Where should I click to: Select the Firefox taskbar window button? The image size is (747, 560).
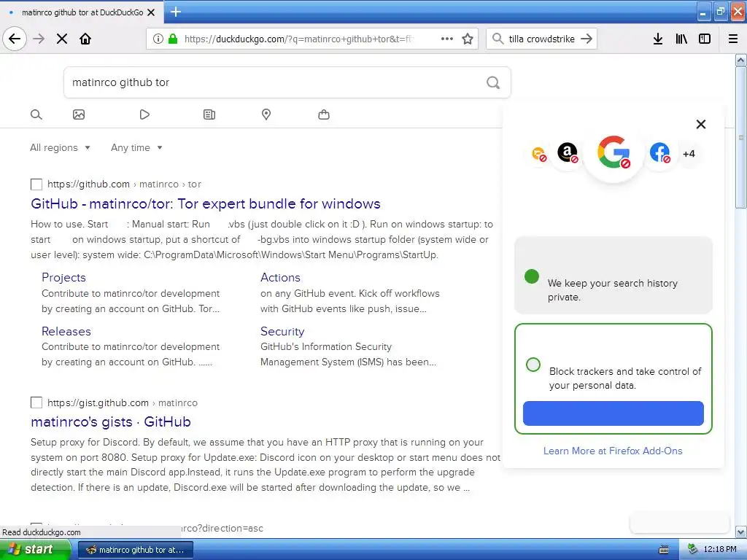click(136, 550)
